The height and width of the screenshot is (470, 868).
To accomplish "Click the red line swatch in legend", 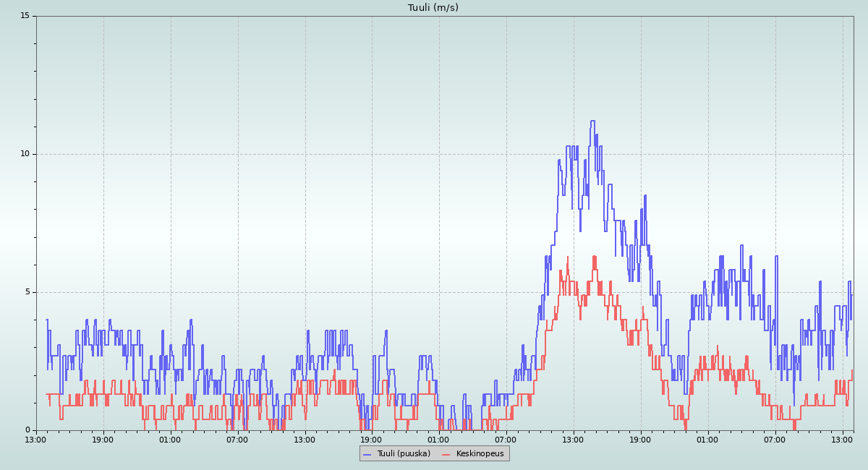I will (x=446, y=454).
